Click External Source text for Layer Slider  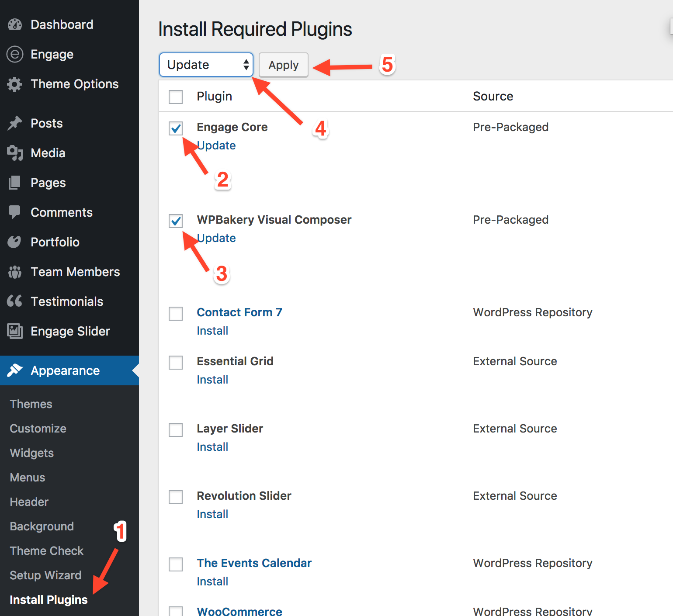[x=515, y=429]
